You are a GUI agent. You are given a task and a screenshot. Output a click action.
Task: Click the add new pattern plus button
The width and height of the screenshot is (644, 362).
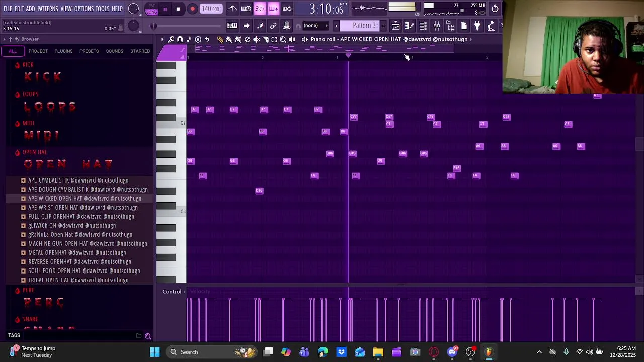pos(383,26)
